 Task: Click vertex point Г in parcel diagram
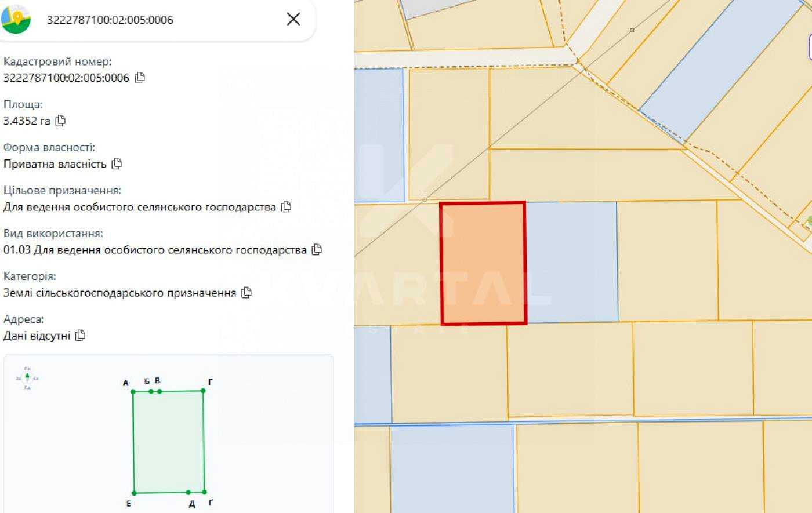click(x=203, y=391)
